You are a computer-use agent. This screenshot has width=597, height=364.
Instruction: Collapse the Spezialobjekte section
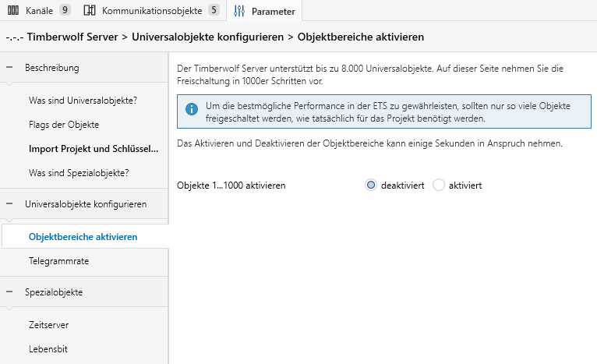point(9,292)
